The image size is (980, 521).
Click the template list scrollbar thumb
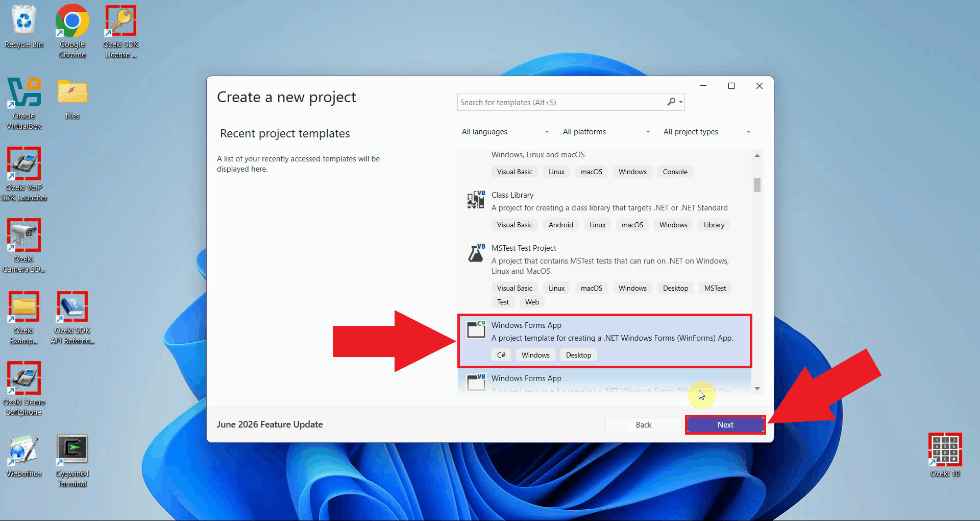(x=757, y=184)
